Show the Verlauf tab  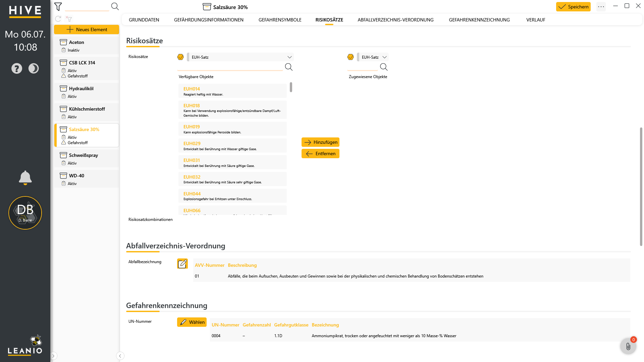coord(536,20)
